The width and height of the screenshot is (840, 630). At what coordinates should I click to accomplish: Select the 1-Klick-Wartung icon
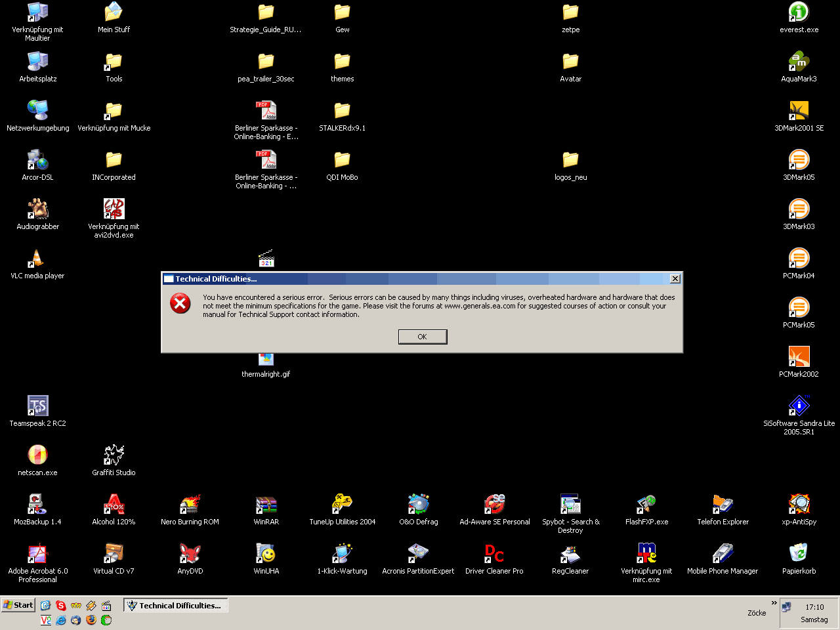[342, 559]
